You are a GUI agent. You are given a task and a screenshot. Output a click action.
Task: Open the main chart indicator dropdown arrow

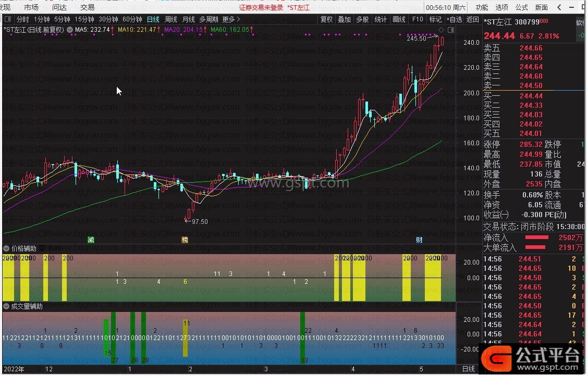coord(70,30)
